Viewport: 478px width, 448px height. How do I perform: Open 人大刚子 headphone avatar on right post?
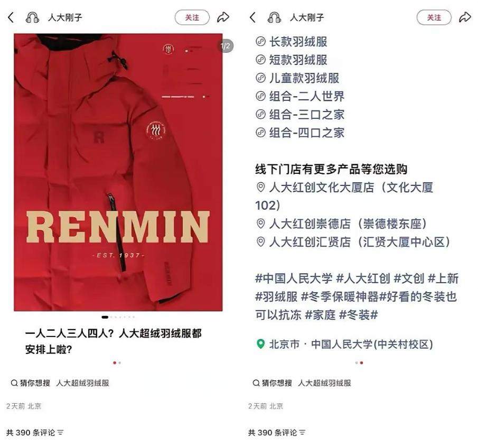(274, 17)
